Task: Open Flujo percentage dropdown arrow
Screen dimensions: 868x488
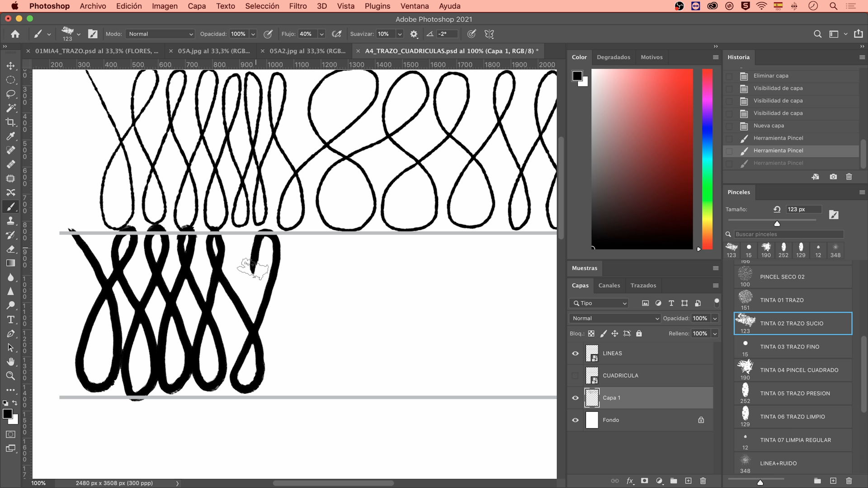Action: 321,34
